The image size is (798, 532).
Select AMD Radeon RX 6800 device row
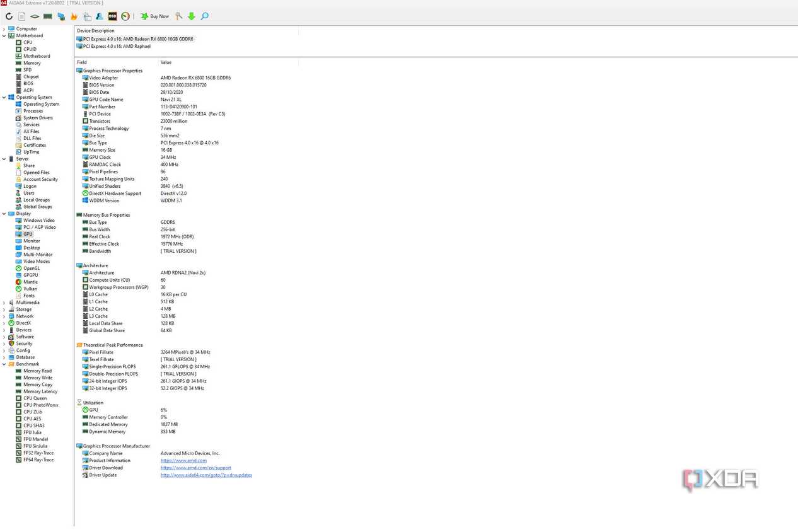[x=135, y=39]
